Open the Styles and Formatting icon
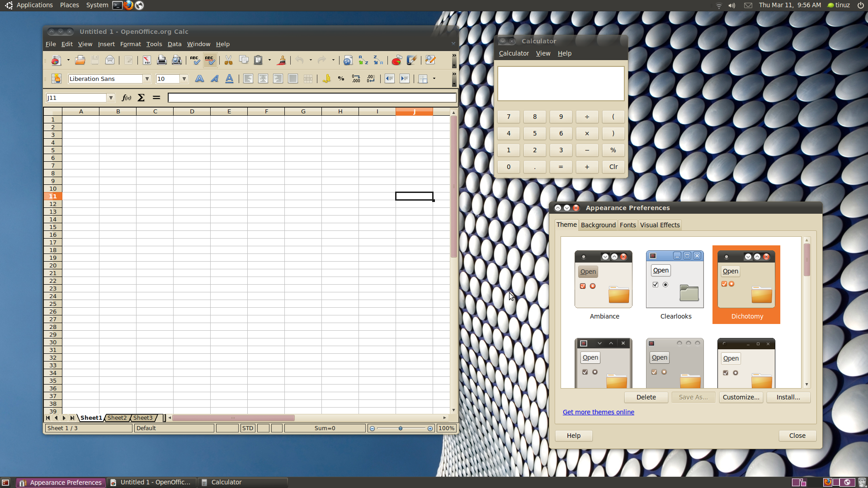This screenshot has width=868, height=488. pyautogui.click(x=57, y=79)
